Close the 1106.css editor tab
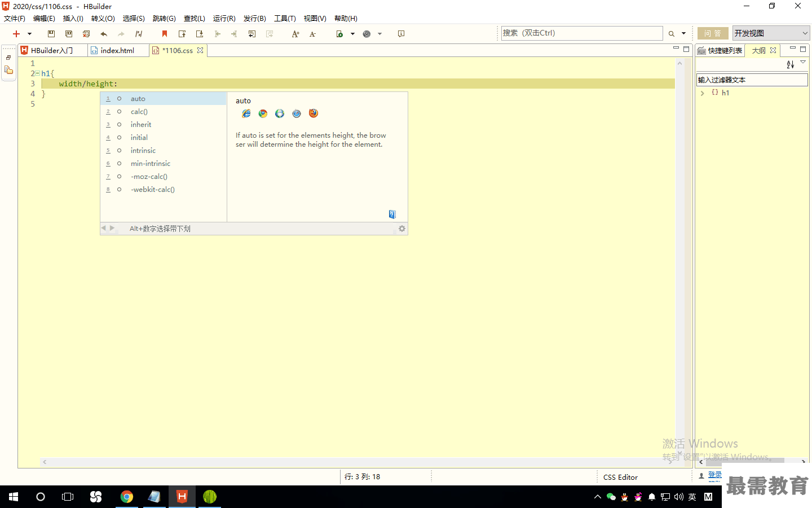 tap(200, 50)
